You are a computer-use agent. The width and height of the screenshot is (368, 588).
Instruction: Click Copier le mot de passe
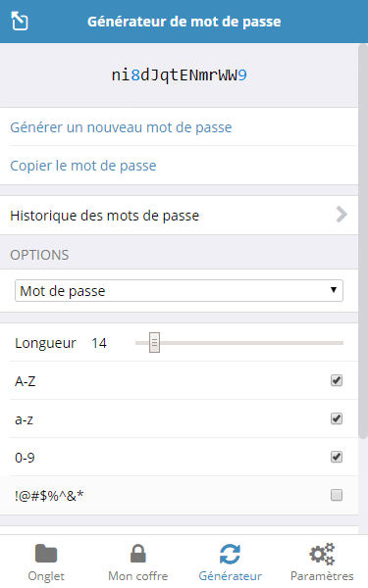pos(83,166)
